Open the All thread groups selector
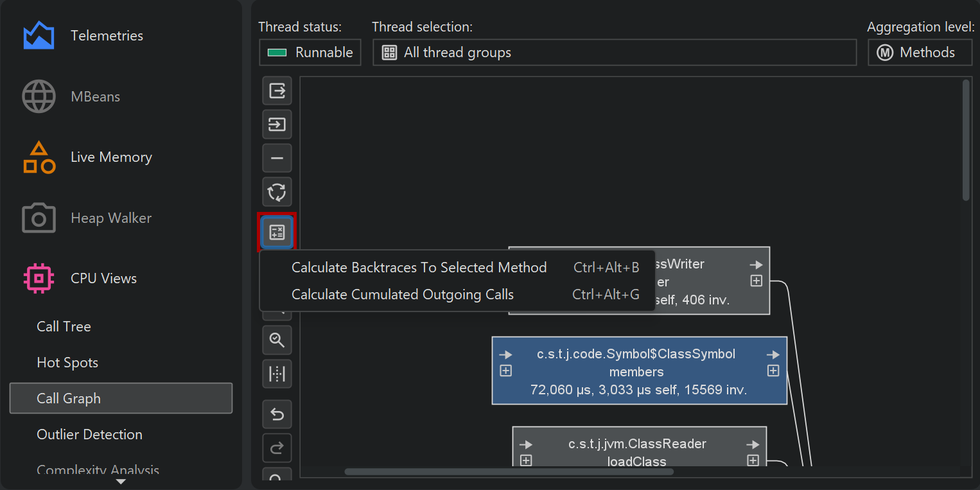 [614, 53]
